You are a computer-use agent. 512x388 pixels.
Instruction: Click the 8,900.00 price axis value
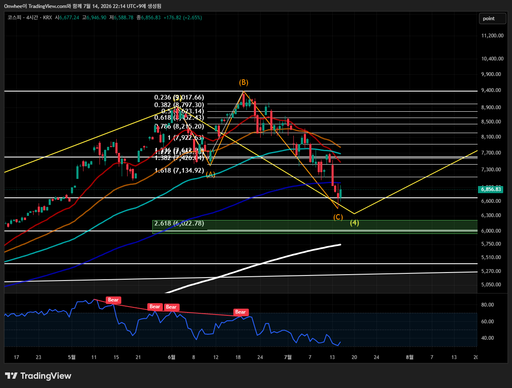pos(491,107)
